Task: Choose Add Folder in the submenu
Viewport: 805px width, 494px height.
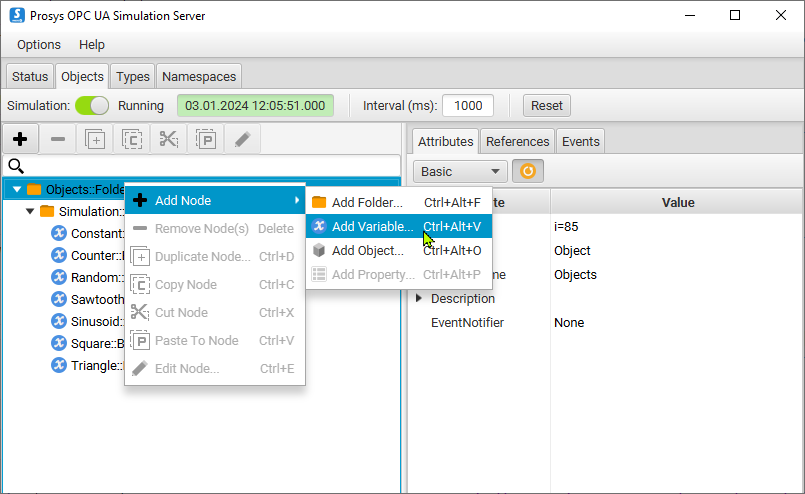Action: 367,203
